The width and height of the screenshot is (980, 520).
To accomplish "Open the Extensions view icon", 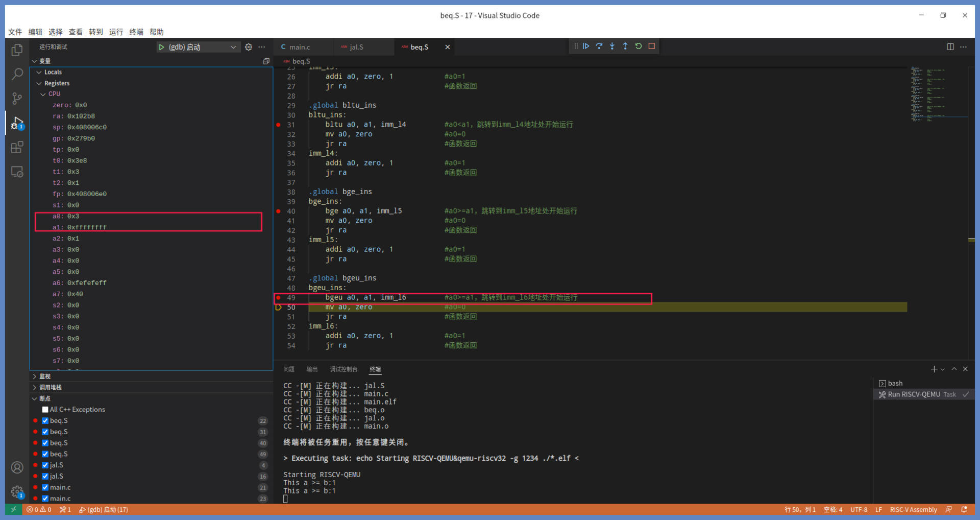I will click(17, 148).
